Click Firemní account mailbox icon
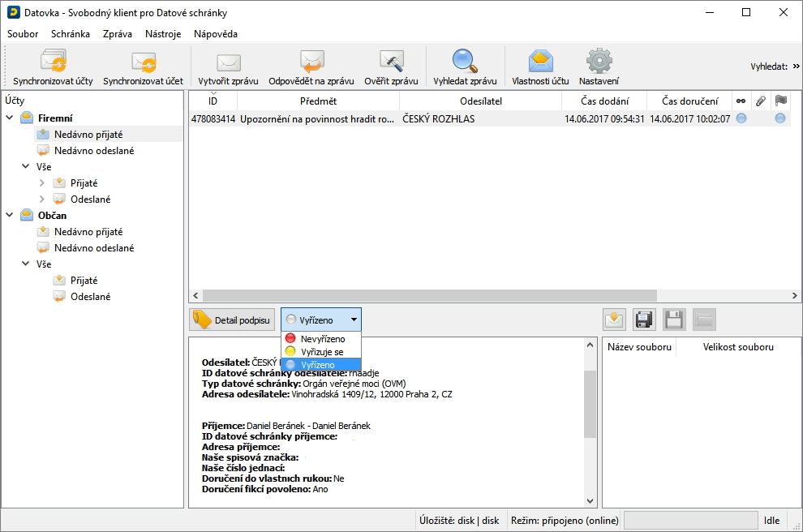The image size is (803, 532). [x=27, y=118]
